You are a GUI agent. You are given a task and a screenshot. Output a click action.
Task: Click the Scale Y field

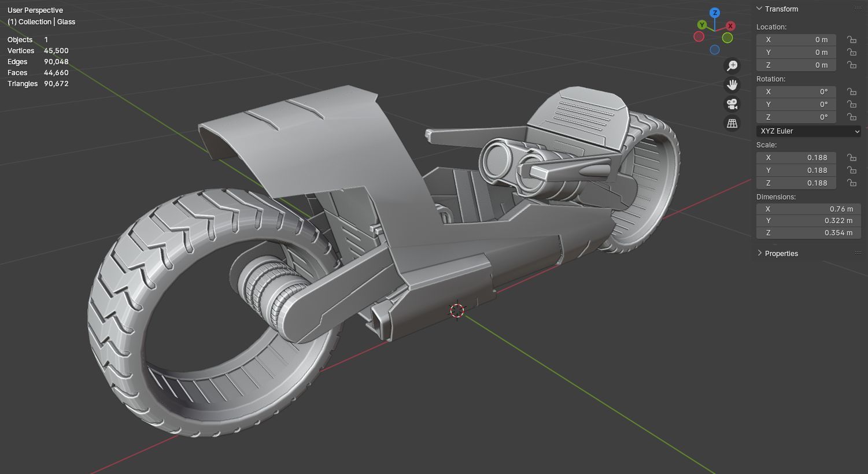point(796,171)
